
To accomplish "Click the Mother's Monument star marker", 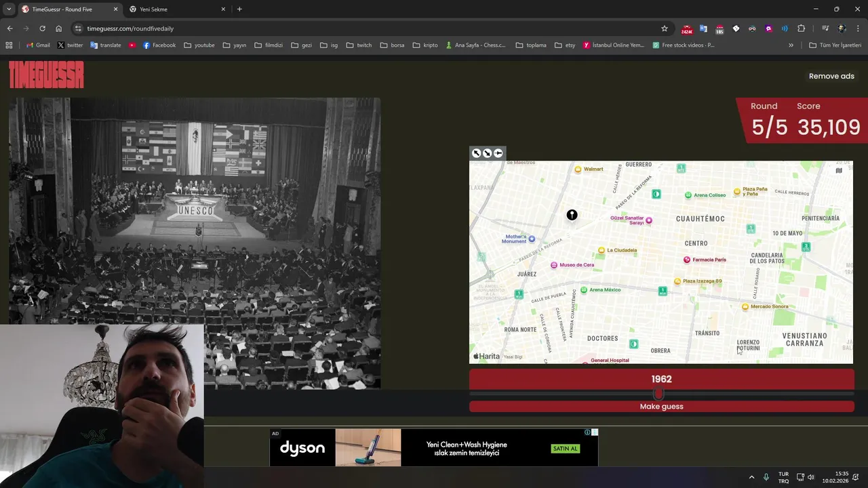I will click(x=532, y=239).
